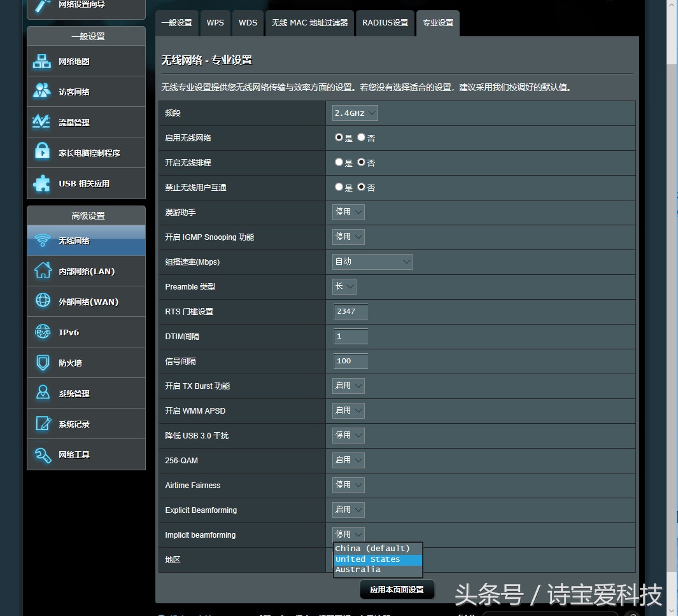Open the 访客网络 (Guest Network) section
678x616 pixels.
tap(86, 91)
